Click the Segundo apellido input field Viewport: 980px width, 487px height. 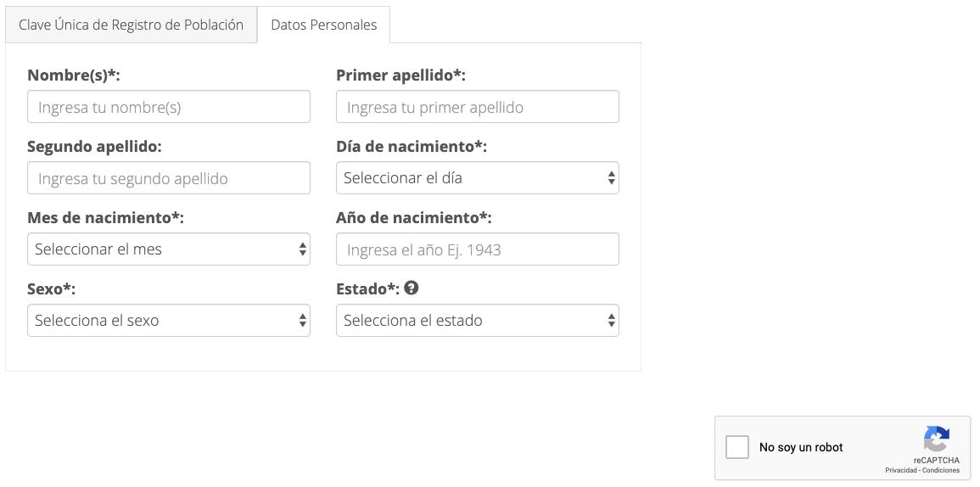168,178
